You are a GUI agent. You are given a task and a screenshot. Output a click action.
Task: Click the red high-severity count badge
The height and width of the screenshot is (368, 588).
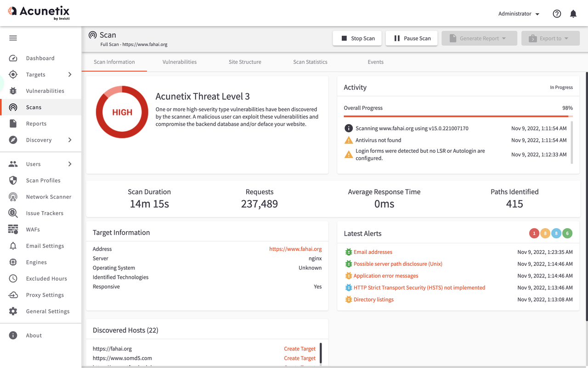(x=534, y=233)
